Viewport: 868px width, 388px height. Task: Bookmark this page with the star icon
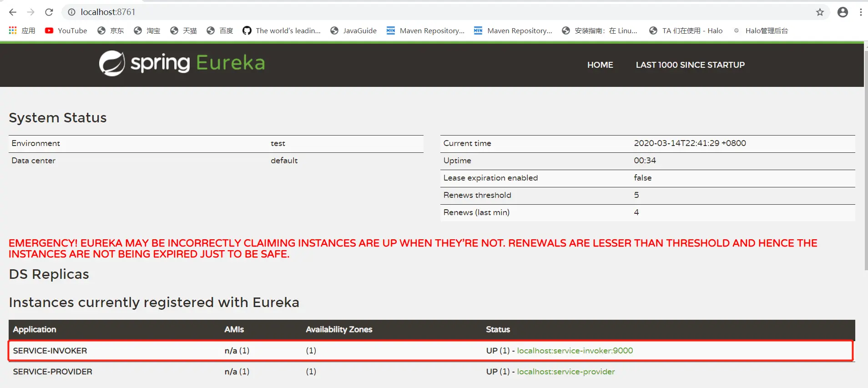coord(820,12)
